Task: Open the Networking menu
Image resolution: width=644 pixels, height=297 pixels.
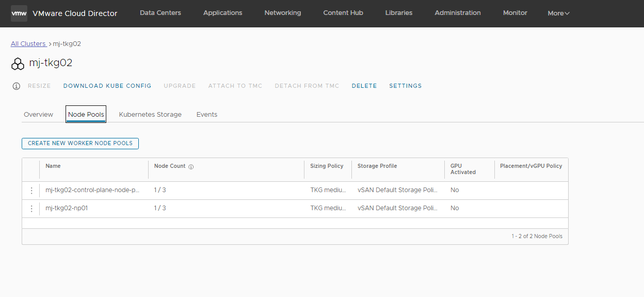Action: tap(283, 13)
